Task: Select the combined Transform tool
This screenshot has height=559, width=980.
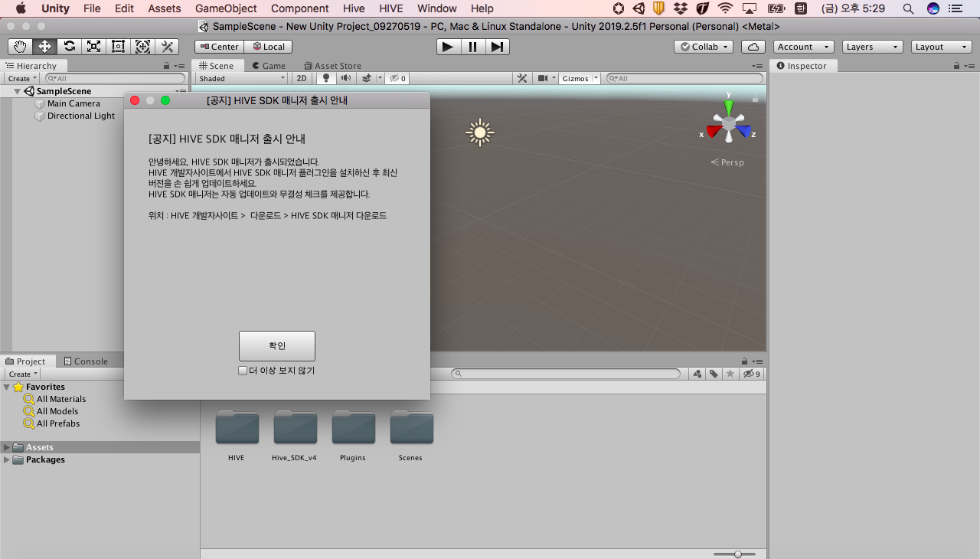Action: pyautogui.click(x=143, y=47)
